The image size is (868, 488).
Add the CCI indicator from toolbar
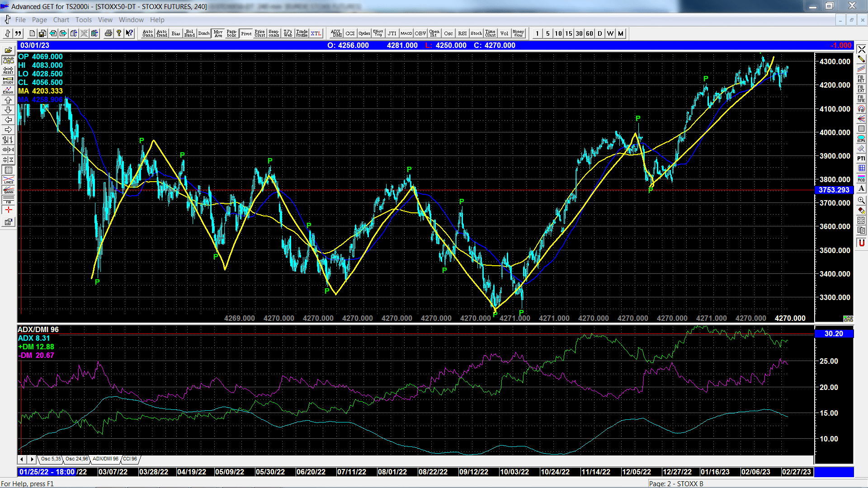tap(350, 33)
